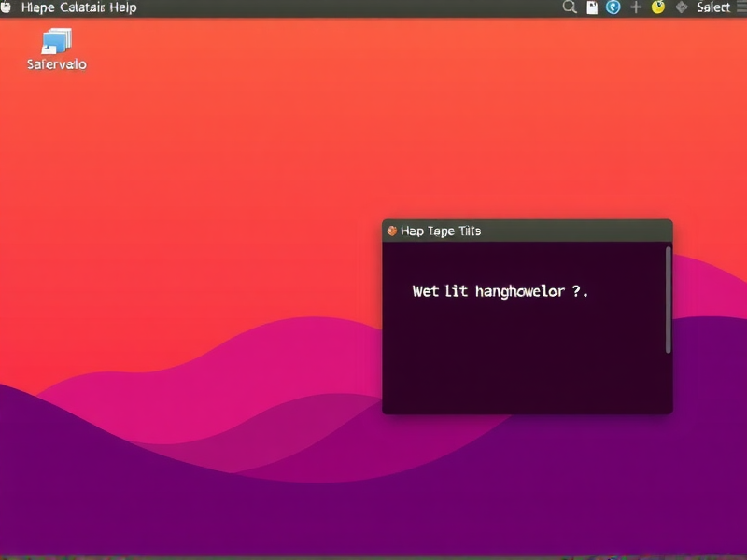Click the blue circular tray icon
The width and height of the screenshot is (747, 560).
[613, 7]
